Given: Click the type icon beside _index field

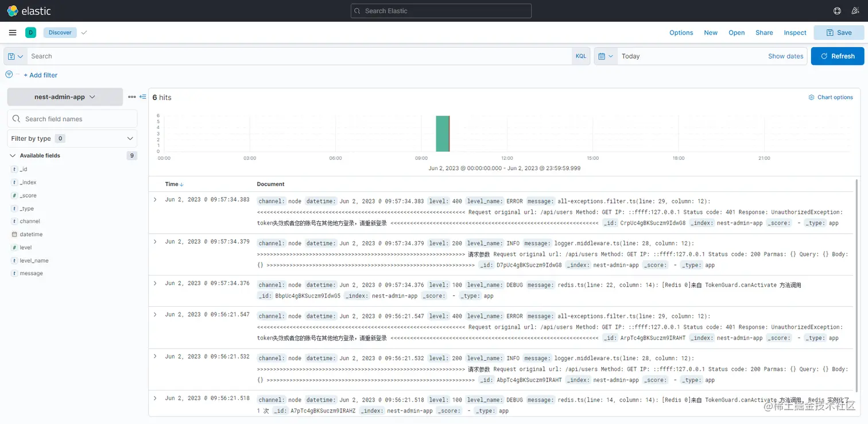Looking at the screenshot, I should [x=14, y=183].
